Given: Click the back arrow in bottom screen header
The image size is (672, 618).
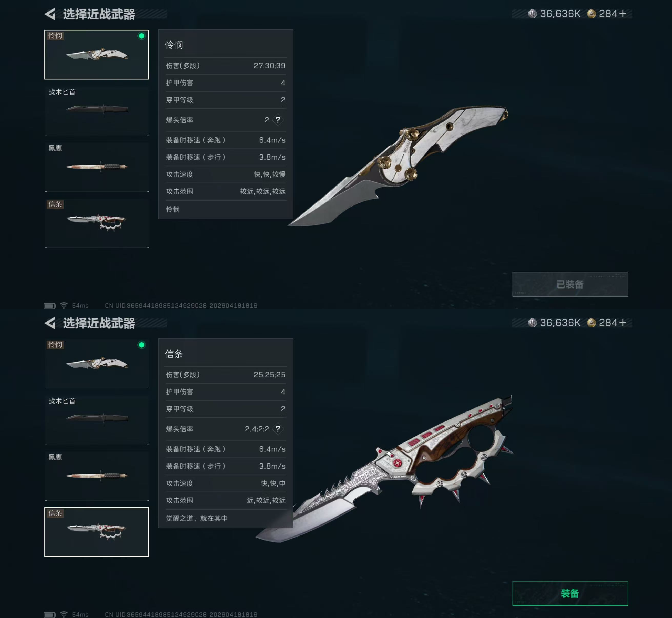Looking at the screenshot, I should pyautogui.click(x=50, y=323).
